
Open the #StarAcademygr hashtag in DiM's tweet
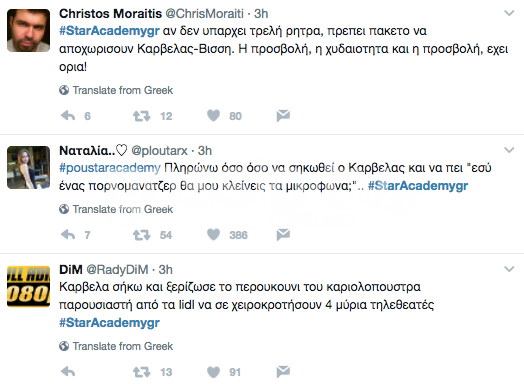coord(109,323)
